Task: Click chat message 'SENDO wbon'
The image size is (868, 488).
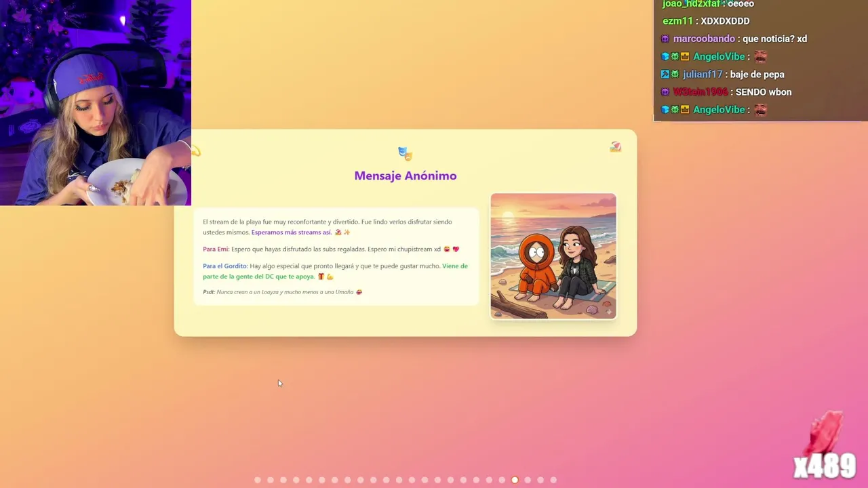Action: coord(764,92)
